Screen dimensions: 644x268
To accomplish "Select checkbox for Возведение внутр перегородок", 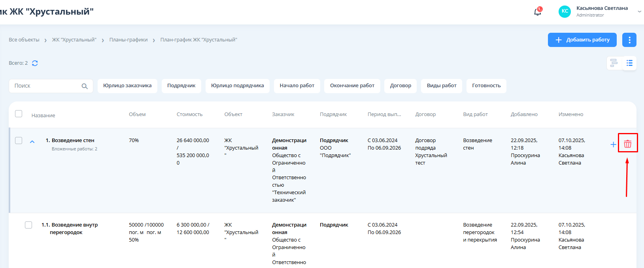I will coord(28,225).
